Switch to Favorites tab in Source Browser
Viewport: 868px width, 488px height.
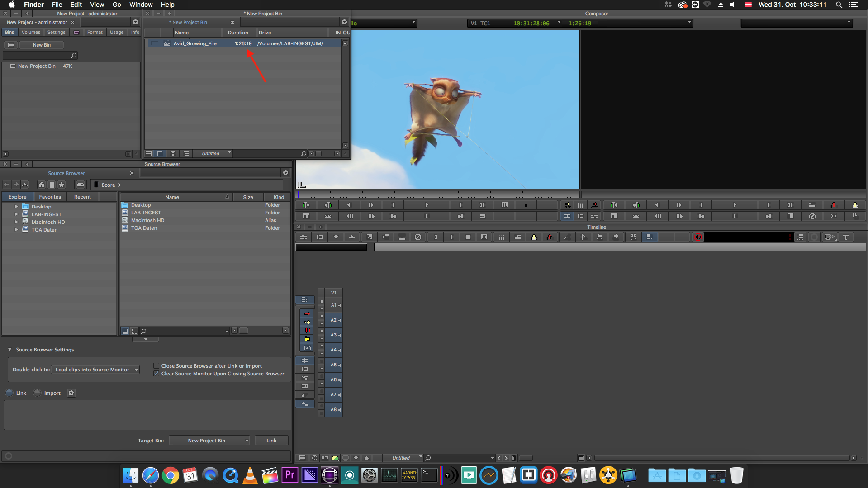[x=50, y=197]
